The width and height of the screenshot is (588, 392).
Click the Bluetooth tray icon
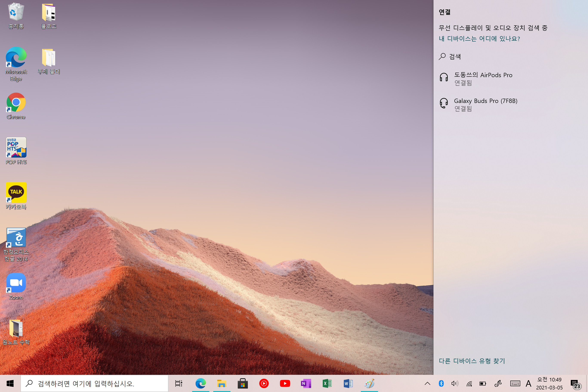pyautogui.click(x=441, y=383)
